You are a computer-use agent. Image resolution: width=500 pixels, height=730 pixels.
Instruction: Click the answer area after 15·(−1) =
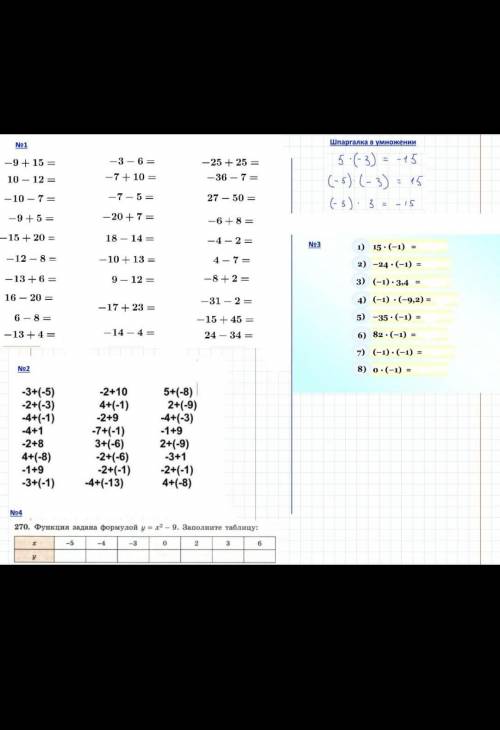432,247
